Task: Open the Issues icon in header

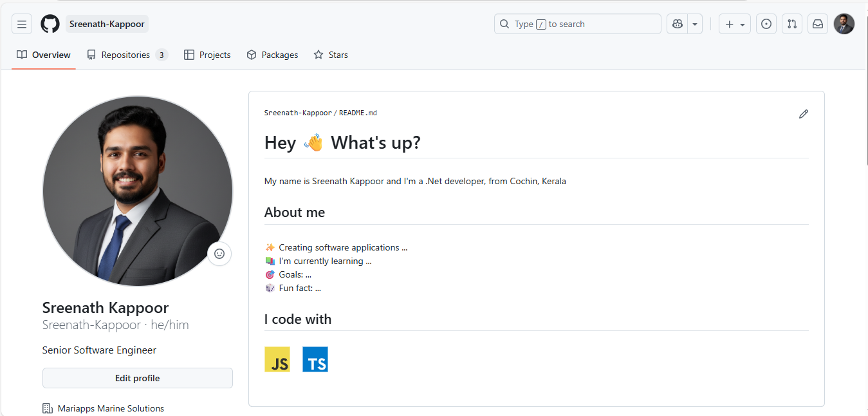Action: coord(766,24)
